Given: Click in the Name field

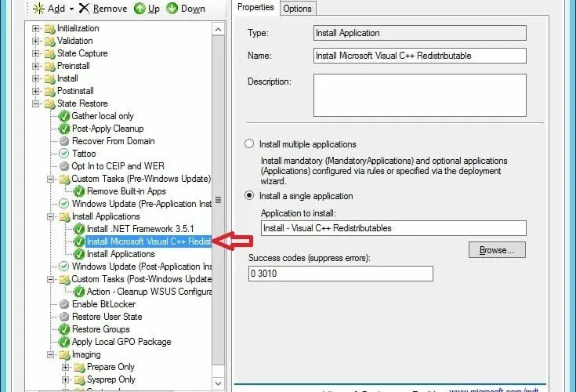Looking at the screenshot, I should click(x=420, y=56).
